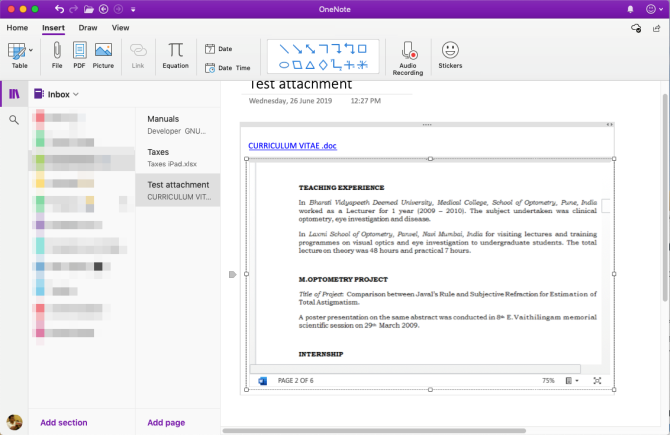Image resolution: width=670 pixels, height=435 pixels.
Task: Insert a table from the ribbon
Action: 18,53
